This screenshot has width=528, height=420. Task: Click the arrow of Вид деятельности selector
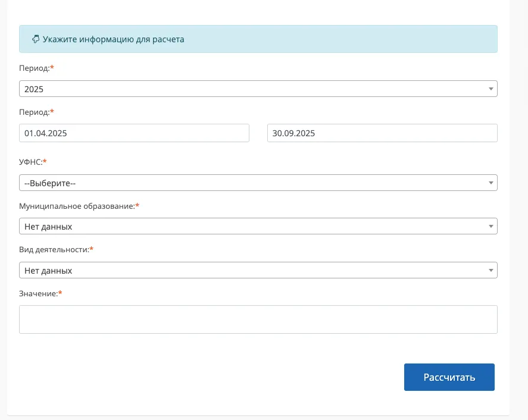tap(490, 271)
